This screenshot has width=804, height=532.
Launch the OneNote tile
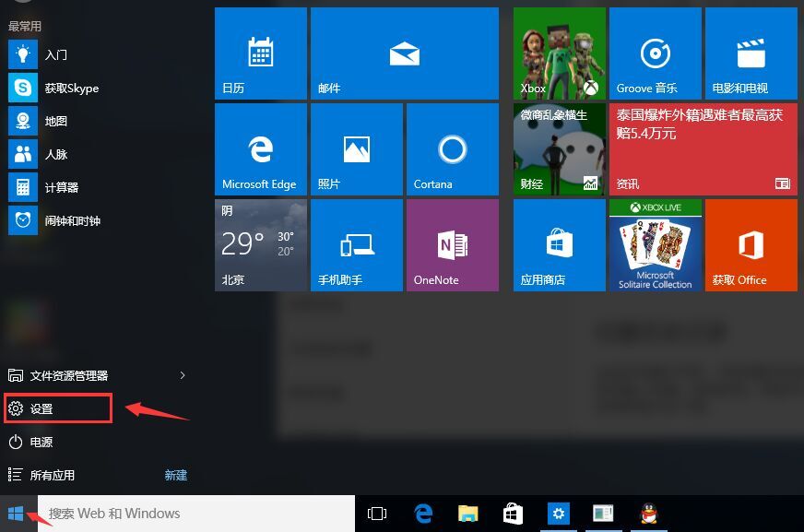[452, 245]
